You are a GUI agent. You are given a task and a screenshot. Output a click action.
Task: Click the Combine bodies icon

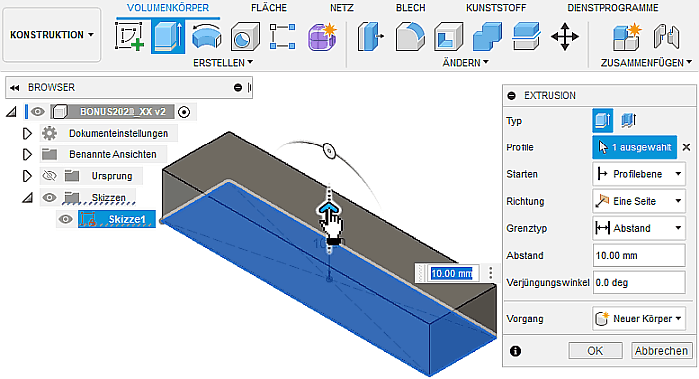(487, 37)
